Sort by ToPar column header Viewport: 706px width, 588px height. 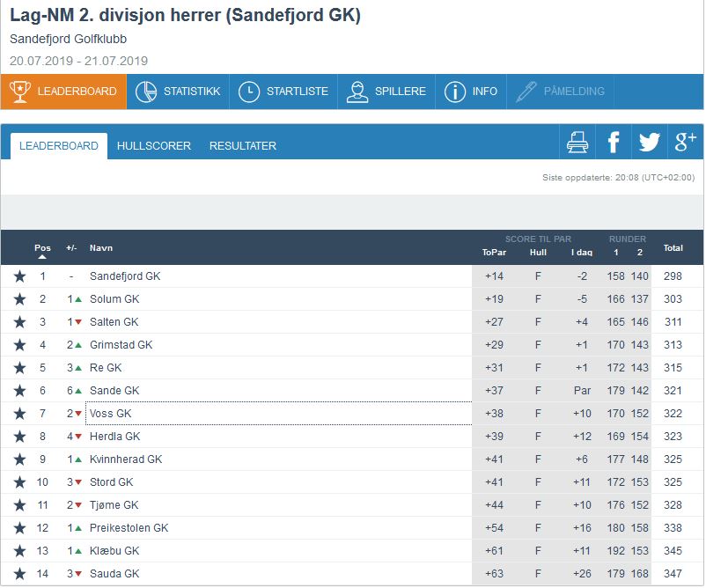pos(494,253)
